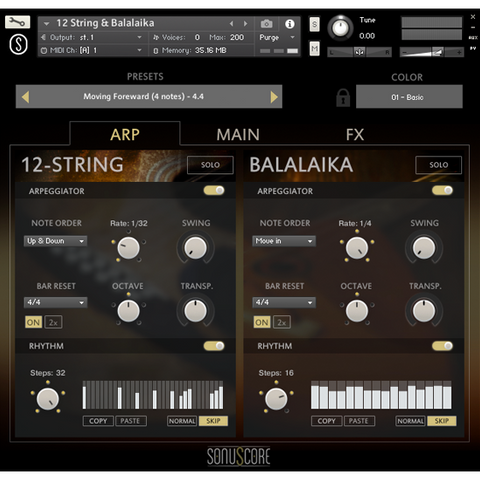This screenshot has width=480, height=480.
Task: Solo the instrument with header S button
Action: click(x=314, y=24)
